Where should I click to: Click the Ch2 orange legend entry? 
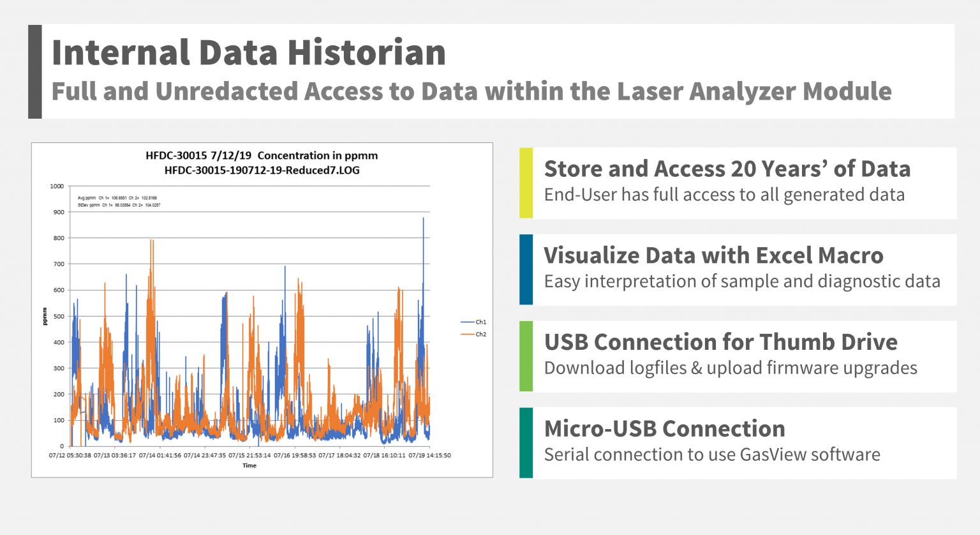point(474,335)
